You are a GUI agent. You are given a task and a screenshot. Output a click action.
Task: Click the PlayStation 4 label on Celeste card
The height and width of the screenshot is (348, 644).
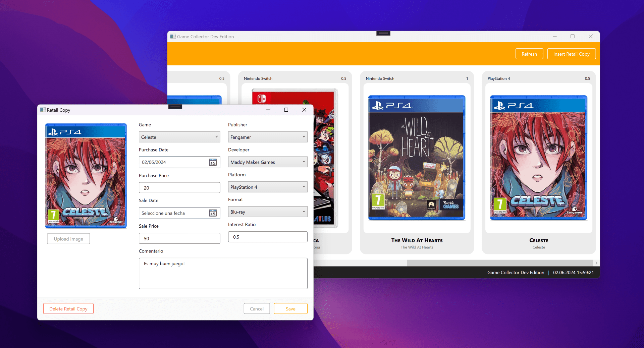[499, 78]
